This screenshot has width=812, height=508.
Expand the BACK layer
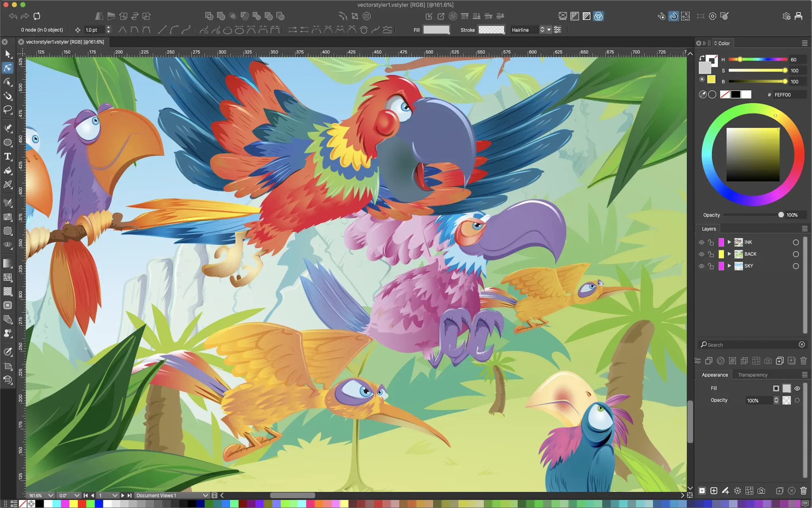point(729,254)
